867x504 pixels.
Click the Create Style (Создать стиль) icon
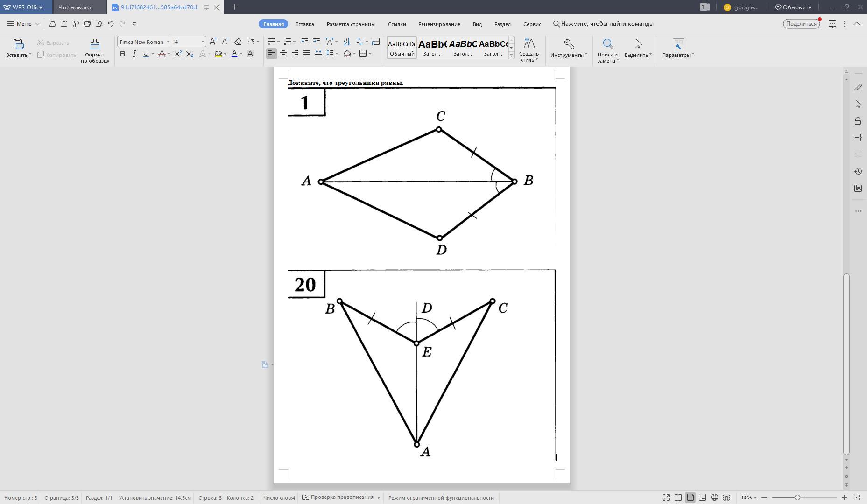pos(529,43)
